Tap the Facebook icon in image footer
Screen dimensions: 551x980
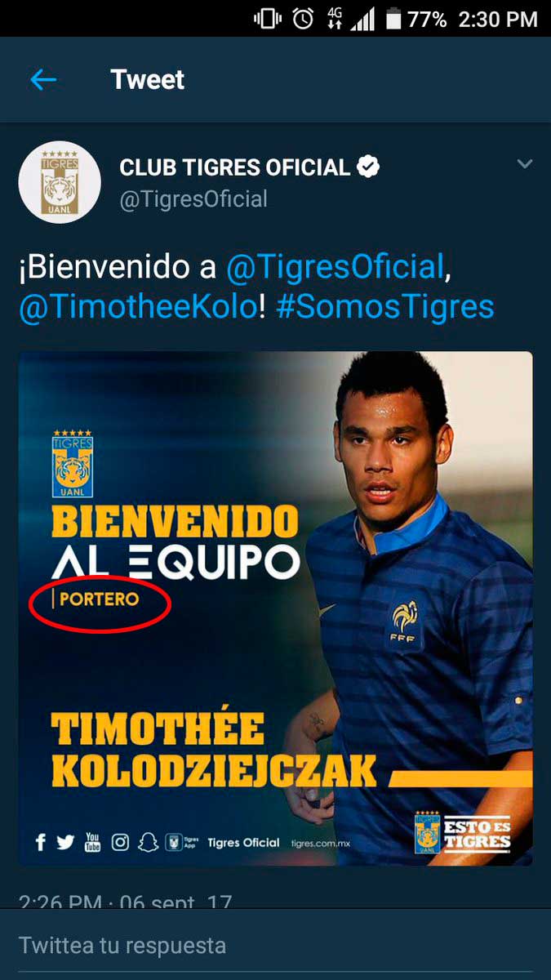(x=40, y=842)
